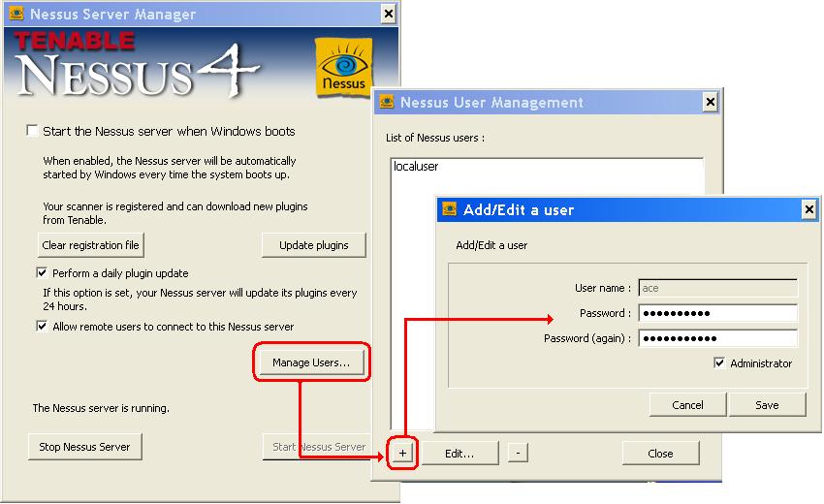Click Add/Edit a user title bar icon
Image resolution: width=824 pixels, height=504 pixels.
(x=449, y=209)
